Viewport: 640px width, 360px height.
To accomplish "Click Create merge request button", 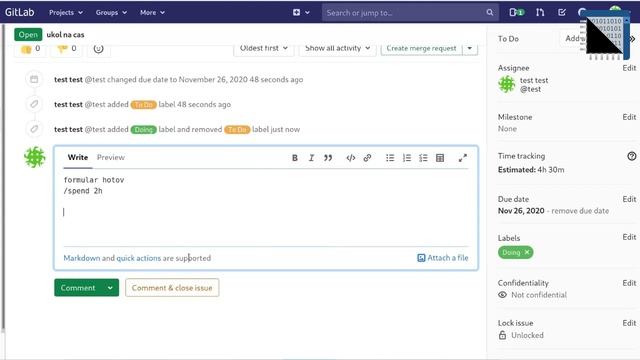I will coord(421,48).
